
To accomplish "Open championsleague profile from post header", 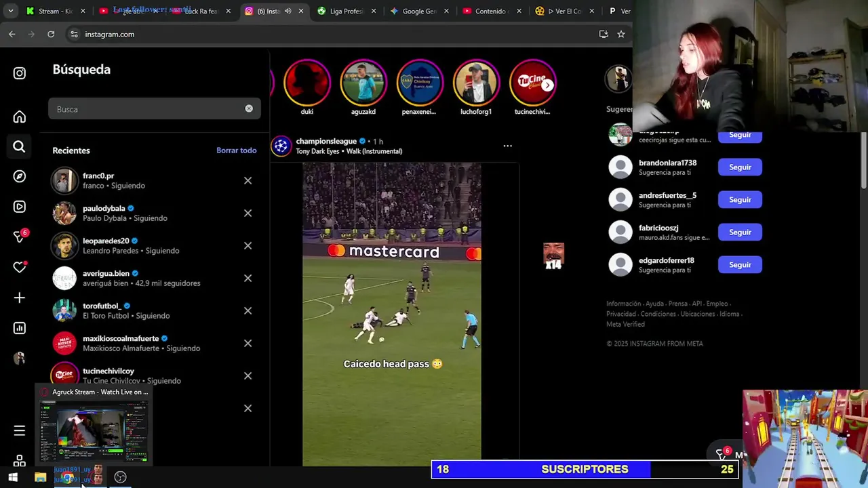I will pyautogui.click(x=326, y=141).
